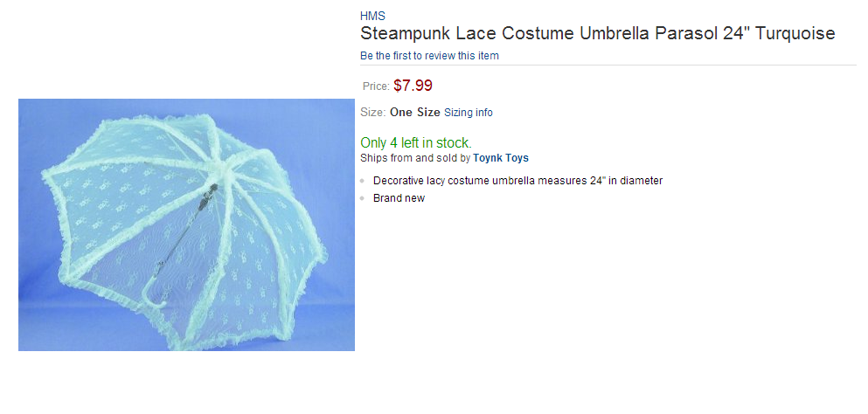The height and width of the screenshot is (414, 868).
Task: Click the bullet dot beside 'Brand new'
Action: click(x=363, y=198)
